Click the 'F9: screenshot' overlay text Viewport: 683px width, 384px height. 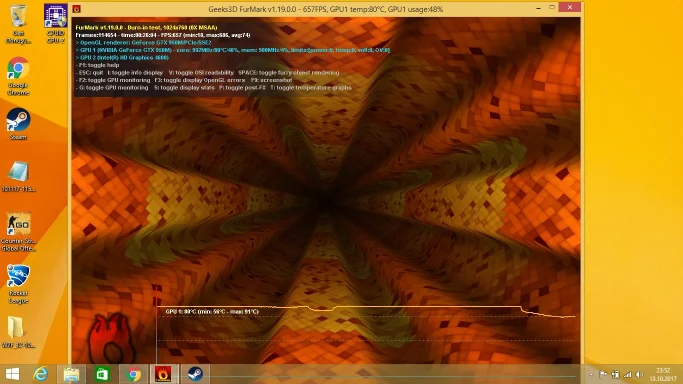(x=271, y=80)
